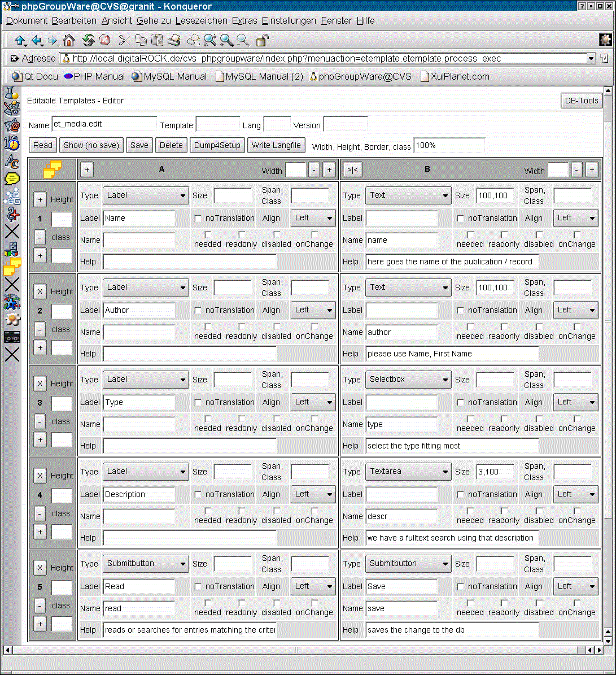
Task: Click the Show (no save) button
Action: tap(91, 146)
